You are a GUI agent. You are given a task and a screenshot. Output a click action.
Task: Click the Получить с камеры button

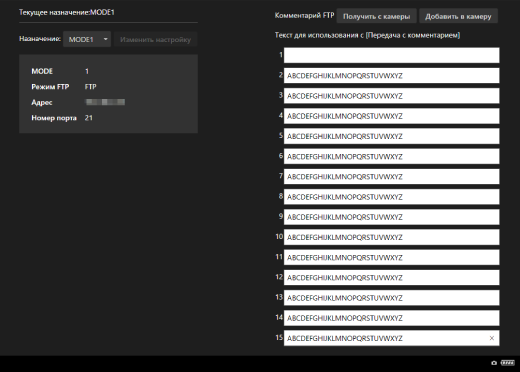coord(376,16)
